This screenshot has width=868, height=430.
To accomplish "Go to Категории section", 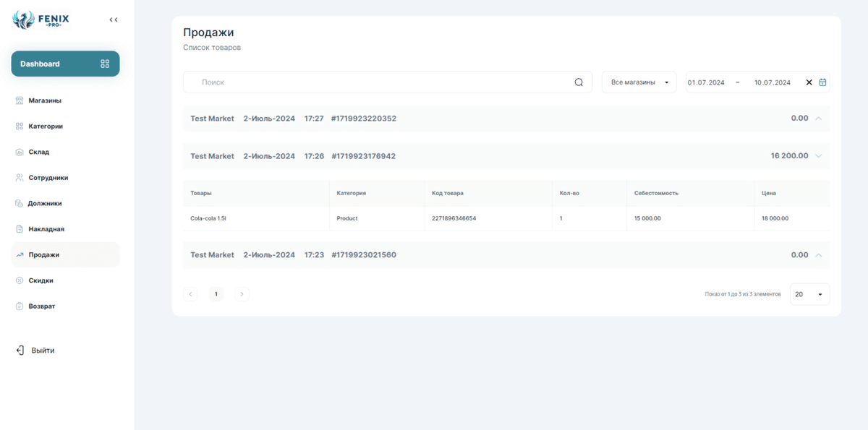I will [x=45, y=126].
